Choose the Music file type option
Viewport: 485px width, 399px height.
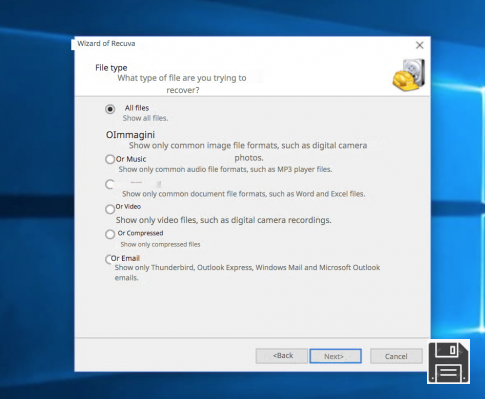[110, 159]
